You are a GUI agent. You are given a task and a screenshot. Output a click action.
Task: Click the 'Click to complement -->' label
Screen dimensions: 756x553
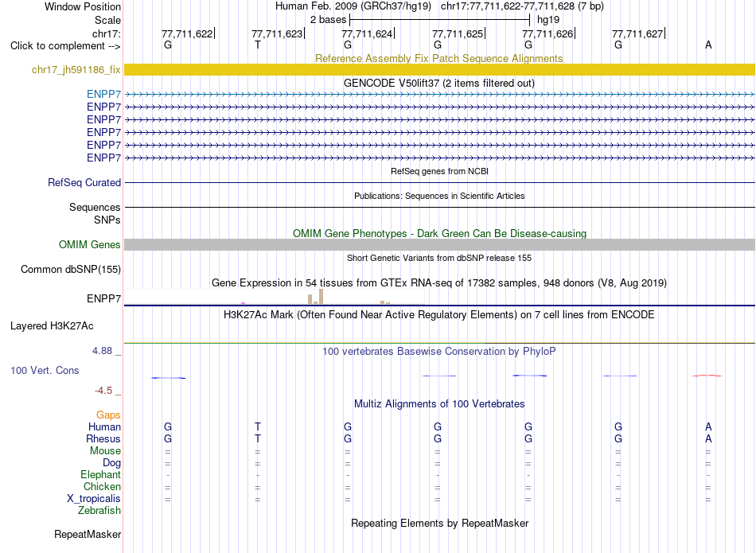click(65, 46)
